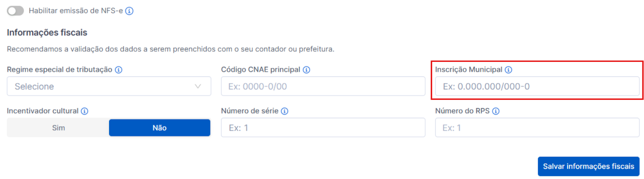
Task: Click the Regime especial de tributação label text
Action: (x=60, y=70)
